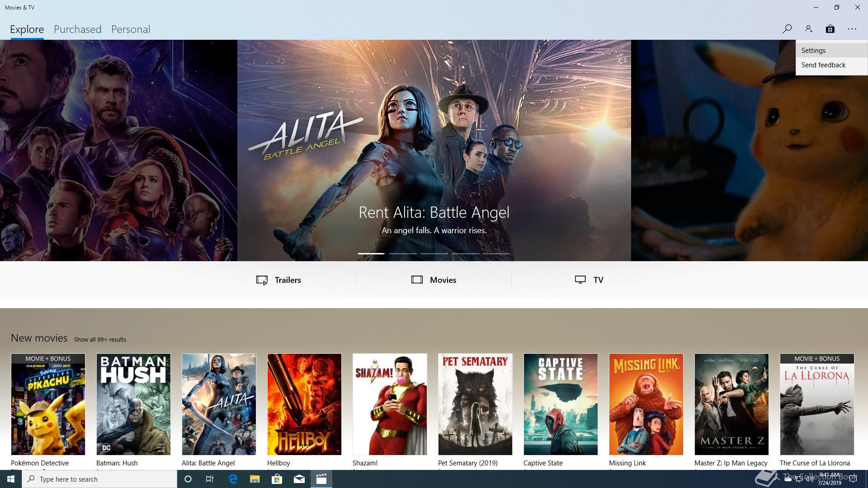Open Pokémon Detective Pikachu poster

[x=48, y=404]
